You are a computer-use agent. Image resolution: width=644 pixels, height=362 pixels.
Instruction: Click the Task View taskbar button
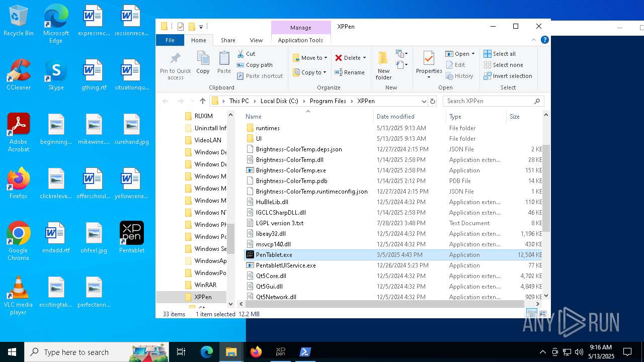pyautogui.click(x=181, y=352)
